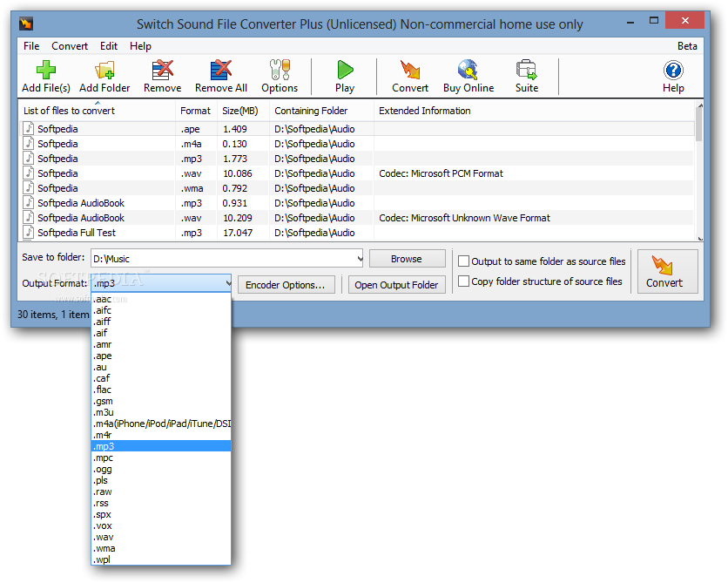Image resolution: width=728 pixels, height=583 pixels.
Task: Open Help with the blue question icon
Action: coord(673,70)
